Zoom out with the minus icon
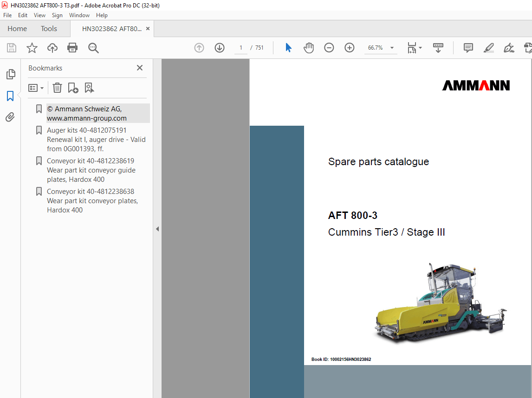Image resolution: width=532 pixels, height=398 pixels. tap(329, 48)
